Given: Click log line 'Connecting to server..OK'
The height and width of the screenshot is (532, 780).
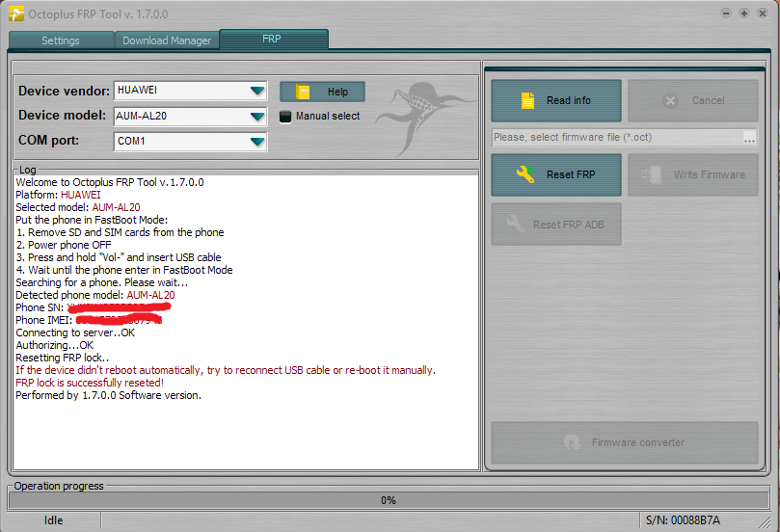Looking at the screenshot, I should (x=75, y=332).
